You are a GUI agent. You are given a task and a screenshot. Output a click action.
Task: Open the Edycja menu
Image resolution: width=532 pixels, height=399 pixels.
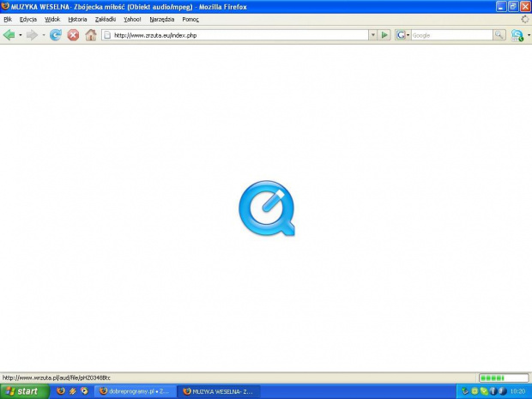(x=28, y=20)
